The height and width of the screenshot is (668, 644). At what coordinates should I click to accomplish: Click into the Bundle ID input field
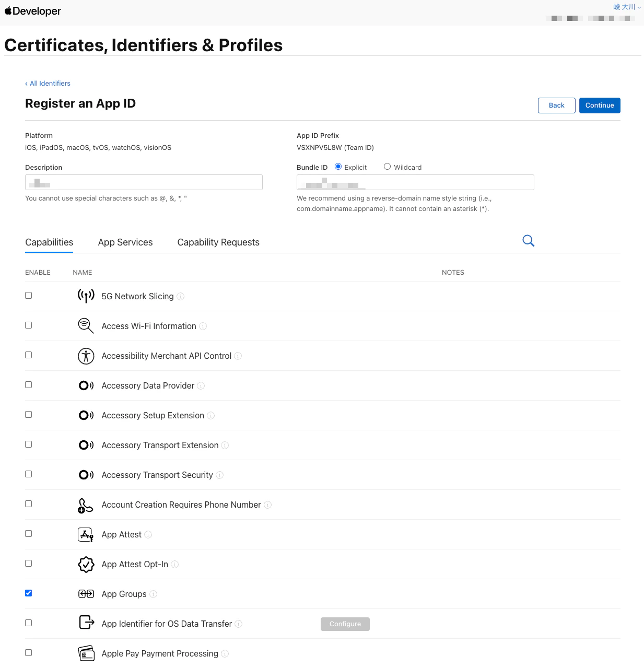click(415, 182)
